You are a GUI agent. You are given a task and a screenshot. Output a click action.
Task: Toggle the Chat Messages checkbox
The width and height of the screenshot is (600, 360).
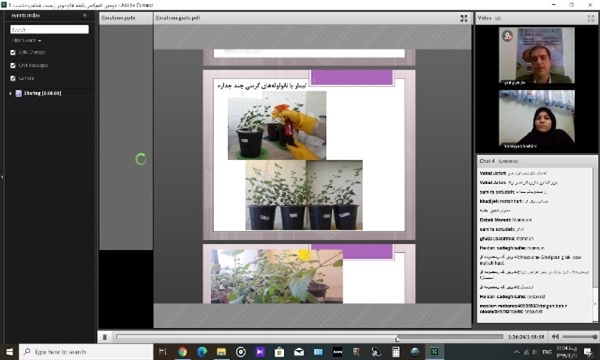coord(13,65)
